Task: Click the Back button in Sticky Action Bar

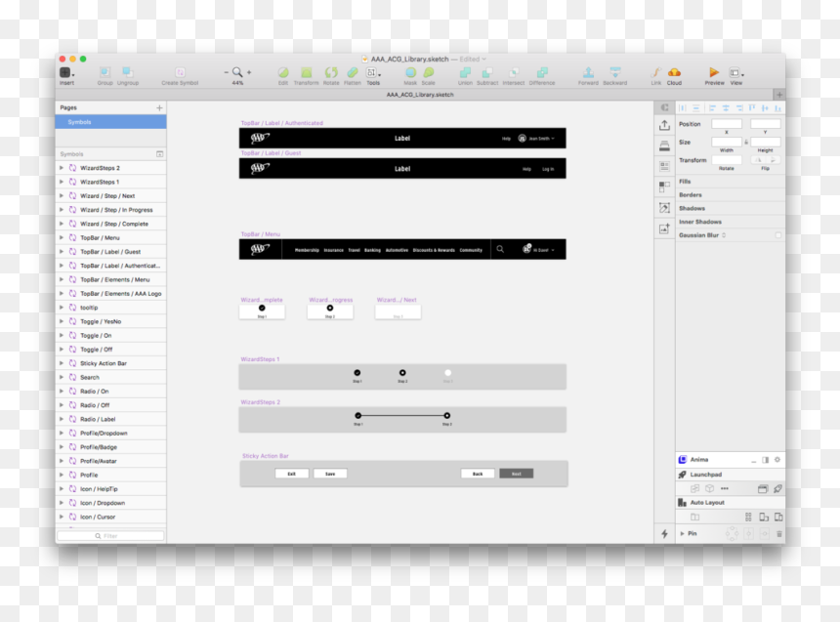Action: click(x=478, y=474)
